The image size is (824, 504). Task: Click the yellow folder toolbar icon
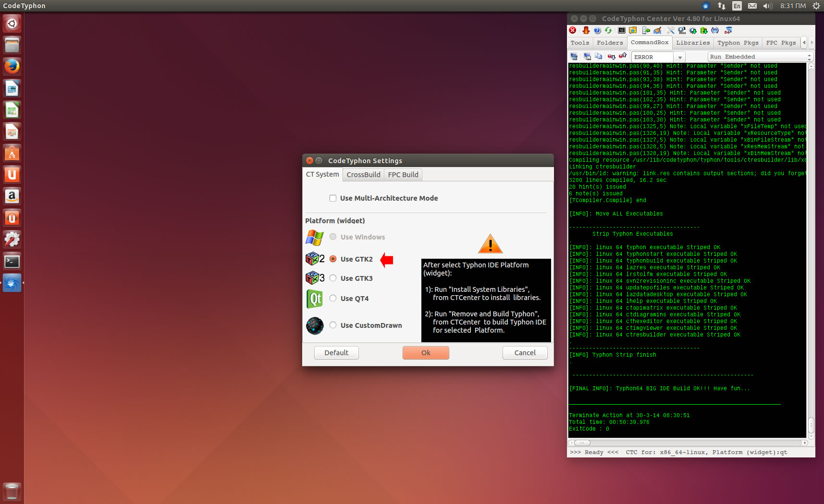[x=633, y=30]
